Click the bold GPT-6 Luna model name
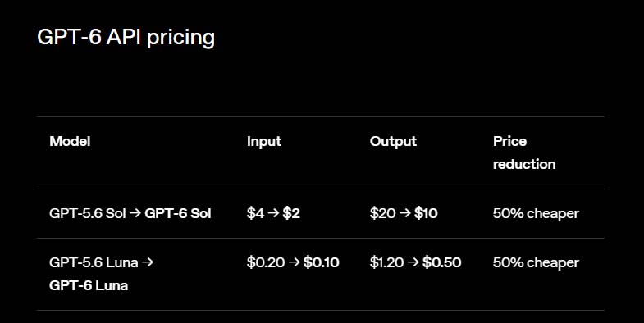Viewport: 644px width, 323px height. tap(89, 285)
